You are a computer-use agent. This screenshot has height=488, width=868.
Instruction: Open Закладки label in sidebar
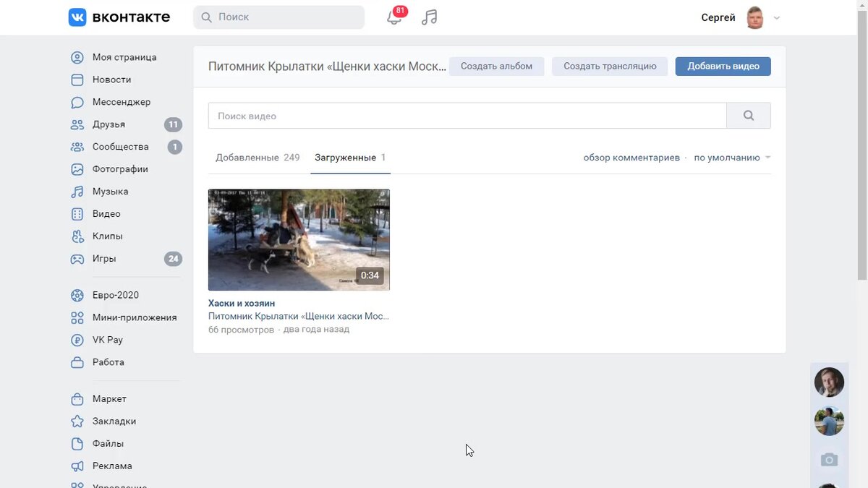[x=114, y=421]
